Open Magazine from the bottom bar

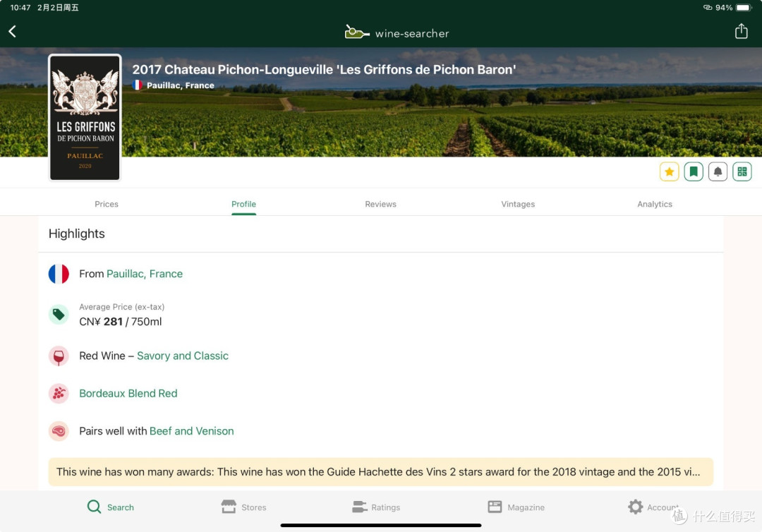[516, 507]
